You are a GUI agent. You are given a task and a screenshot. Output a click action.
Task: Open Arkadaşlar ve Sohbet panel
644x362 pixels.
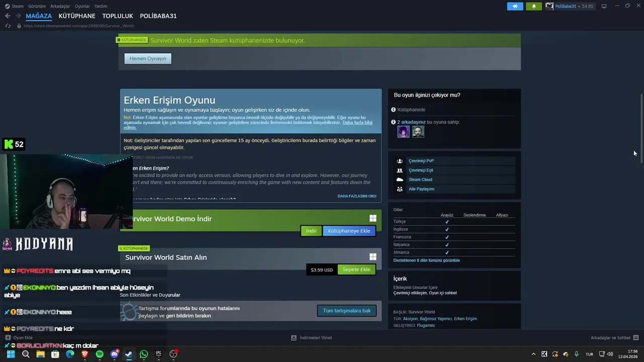[614, 338]
